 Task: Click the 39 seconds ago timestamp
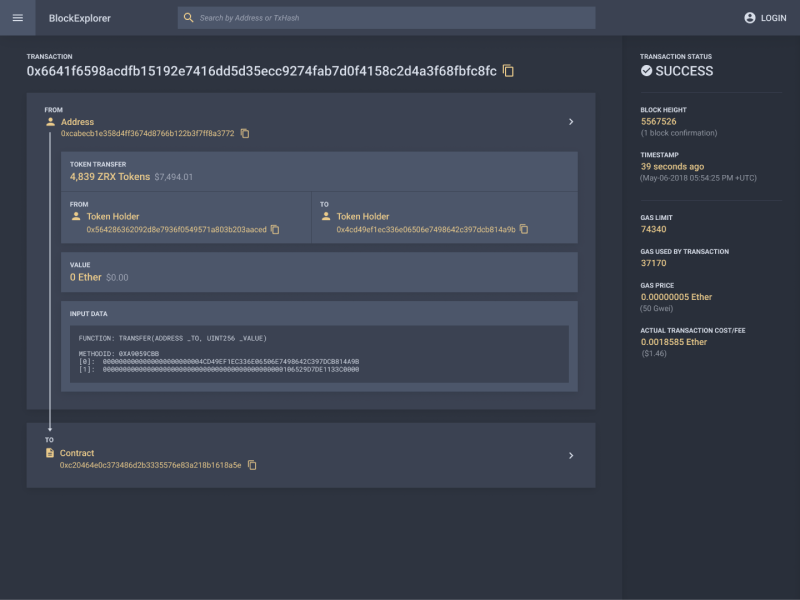pyautogui.click(x=672, y=166)
